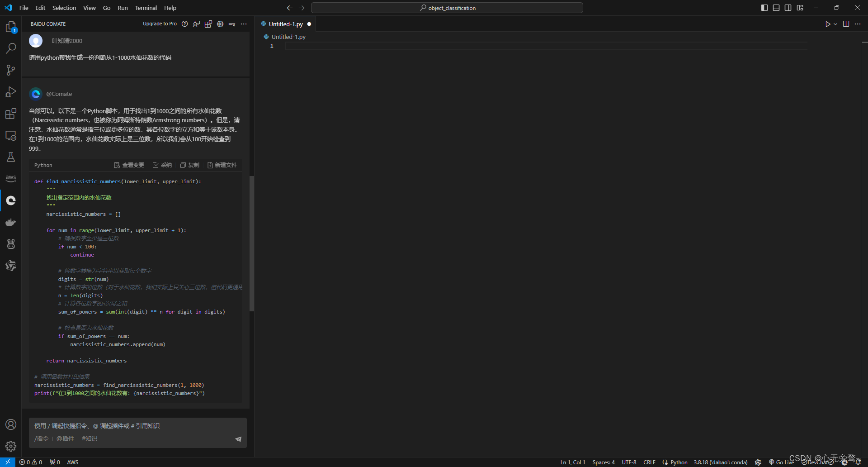Click Ln 1, Col 1 cursor position
Viewport: 868px width, 467px height.
coord(573,462)
